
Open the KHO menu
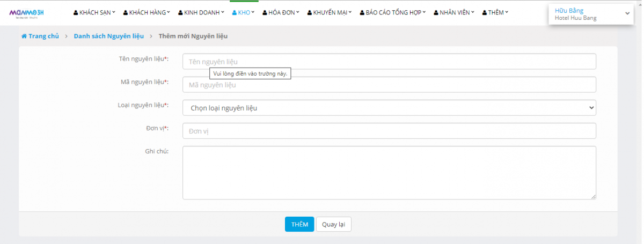pyautogui.click(x=245, y=12)
